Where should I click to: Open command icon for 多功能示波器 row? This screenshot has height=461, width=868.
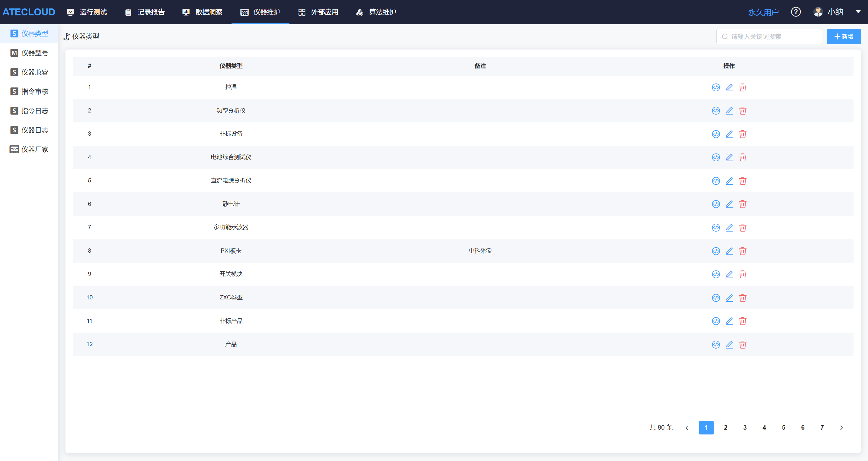click(716, 227)
